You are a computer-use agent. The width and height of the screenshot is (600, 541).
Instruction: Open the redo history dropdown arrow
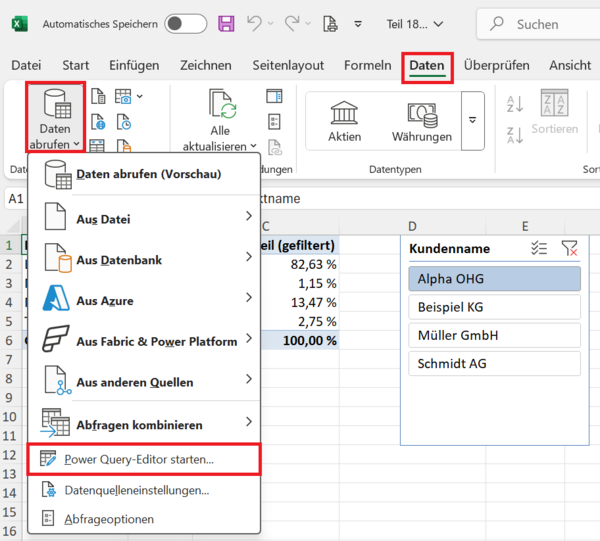click(x=308, y=24)
